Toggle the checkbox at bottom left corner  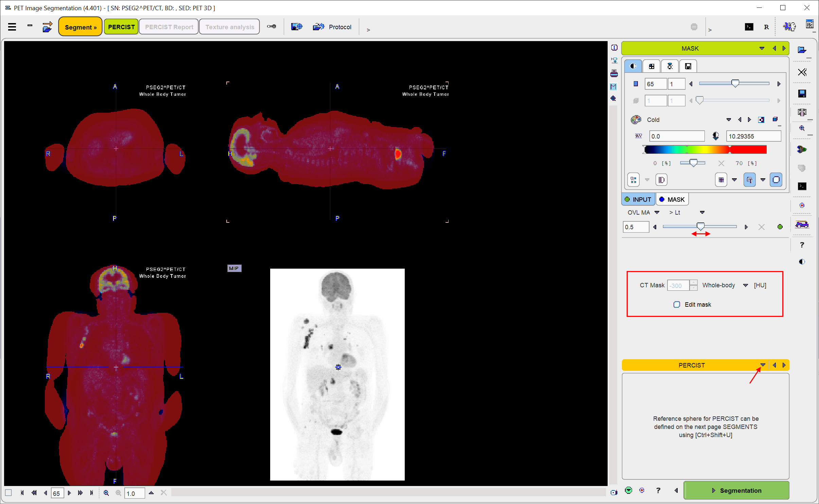point(8,493)
